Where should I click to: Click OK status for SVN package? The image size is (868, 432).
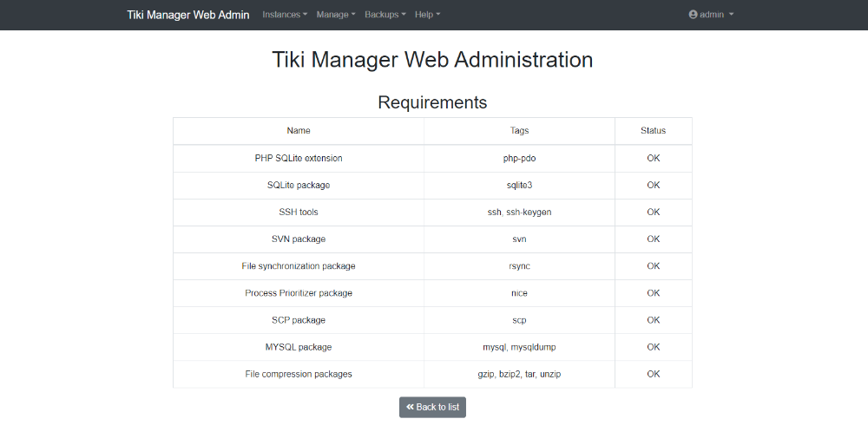[x=654, y=239]
